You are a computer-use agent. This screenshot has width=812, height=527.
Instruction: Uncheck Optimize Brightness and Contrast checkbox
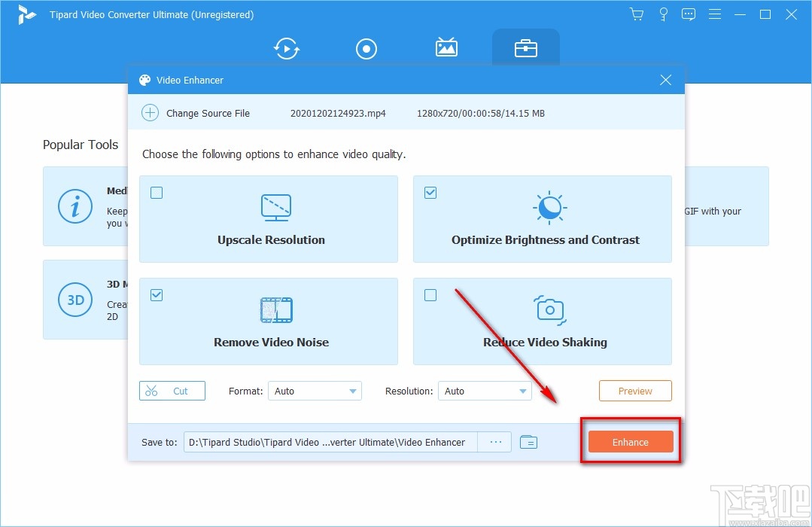(x=430, y=193)
